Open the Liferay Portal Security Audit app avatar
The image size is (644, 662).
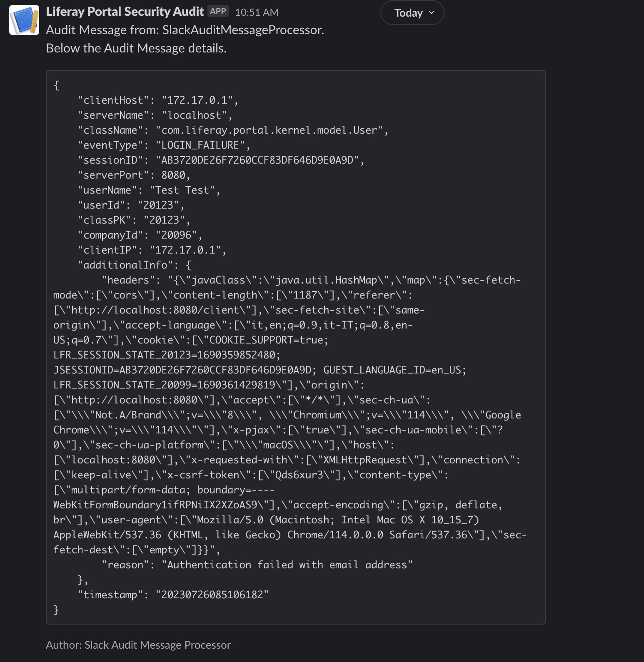(24, 20)
